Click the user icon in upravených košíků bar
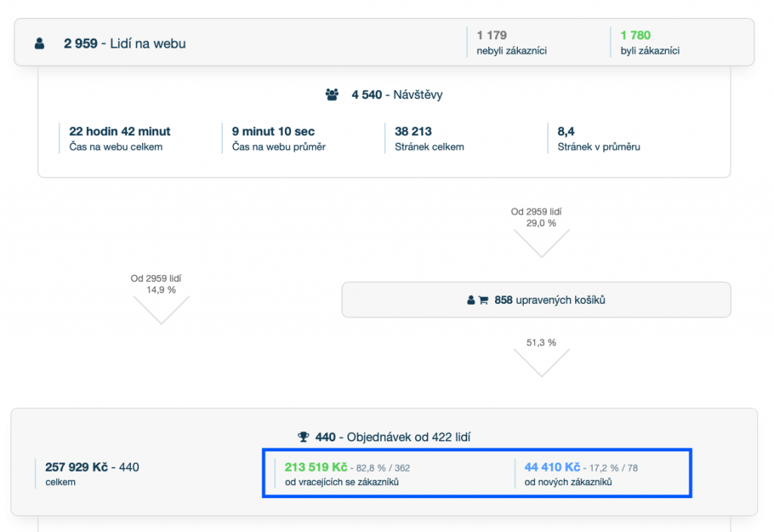Image resolution: width=774 pixels, height=532 pixels. click(471, 300)
